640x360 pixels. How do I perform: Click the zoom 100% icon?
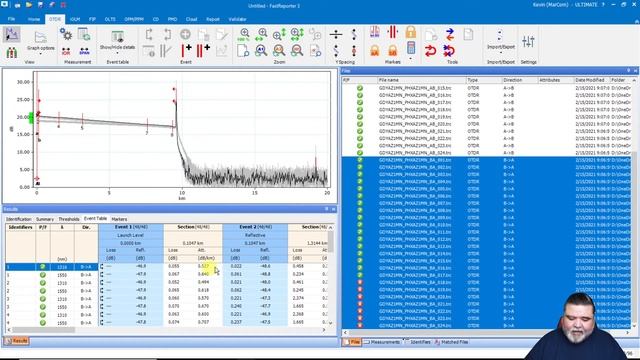pyautogui.click(x=244, y=34)
